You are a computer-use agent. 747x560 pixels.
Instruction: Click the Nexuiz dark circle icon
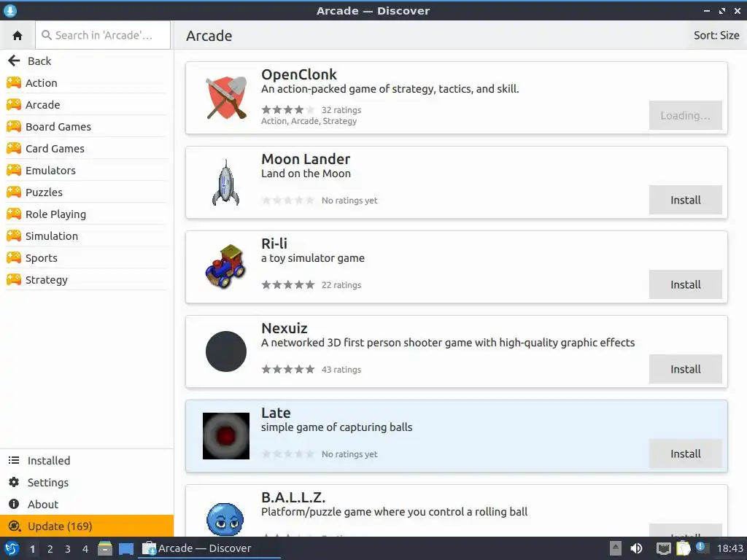[226, 351]
